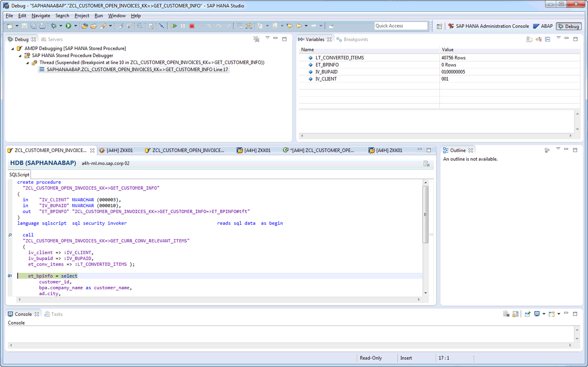Image resolution: width=588 pixels, height=367 pixels.
Task: Click the green Run launch icon
Action: (68, 26)
